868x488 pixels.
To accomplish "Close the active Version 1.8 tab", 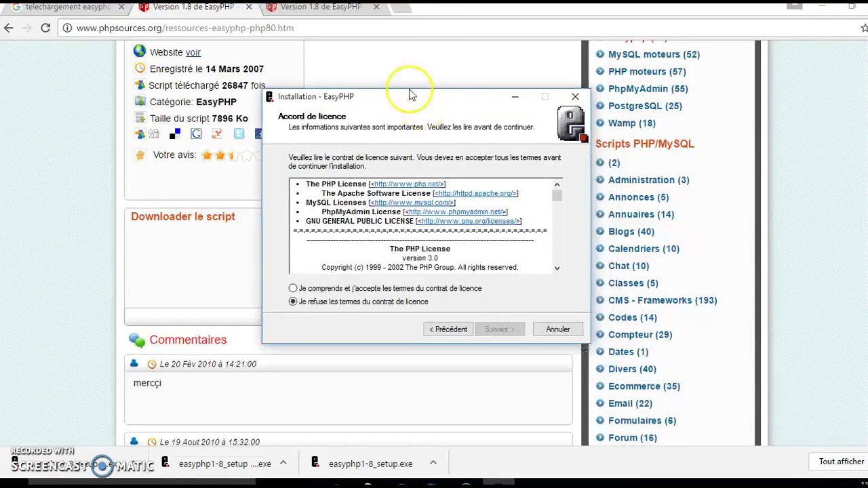I will click(249, 7).
